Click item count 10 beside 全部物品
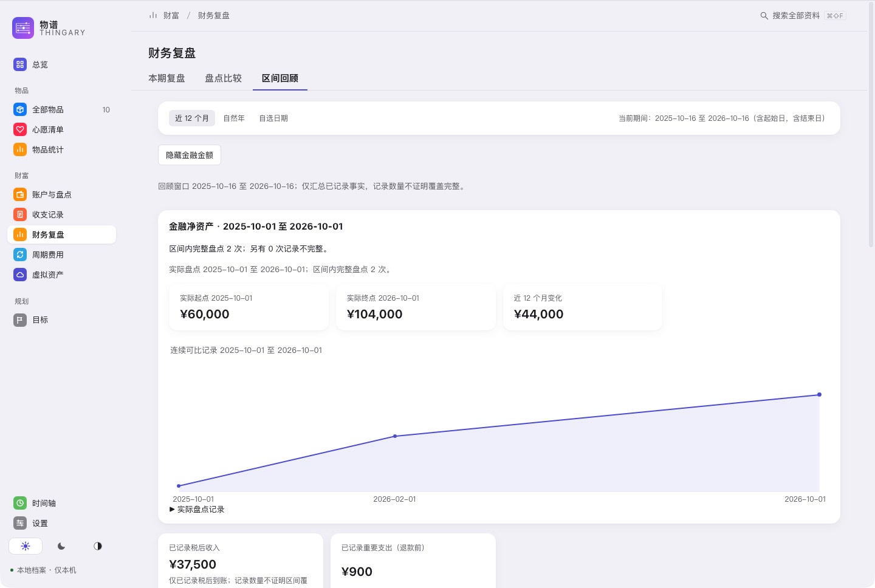The width and height of the screenshot is (875, 588). point(106,110)
